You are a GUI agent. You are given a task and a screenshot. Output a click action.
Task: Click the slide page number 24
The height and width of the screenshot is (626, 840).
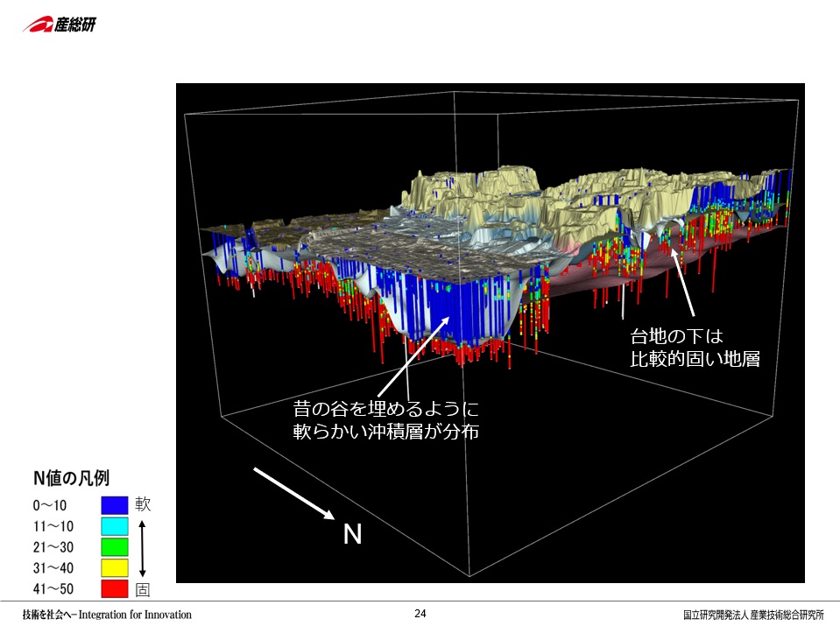pyautogui.click(x=420, y=614)
